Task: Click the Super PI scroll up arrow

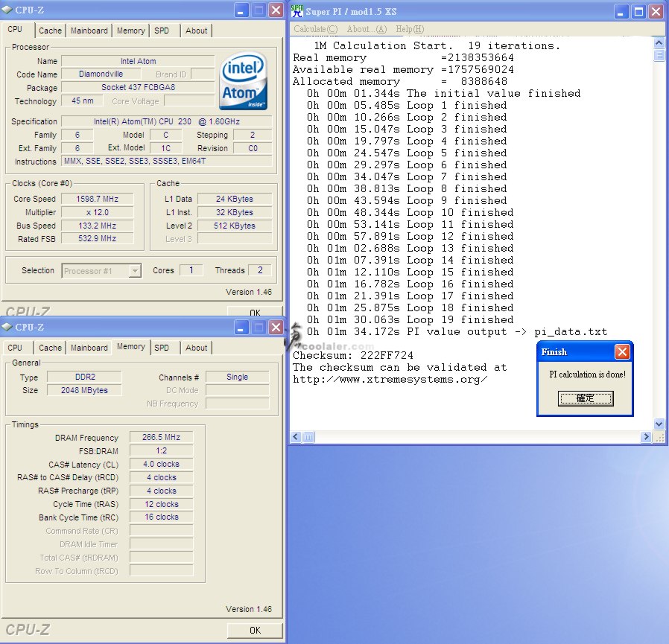Action: click(x=659, y=42)
